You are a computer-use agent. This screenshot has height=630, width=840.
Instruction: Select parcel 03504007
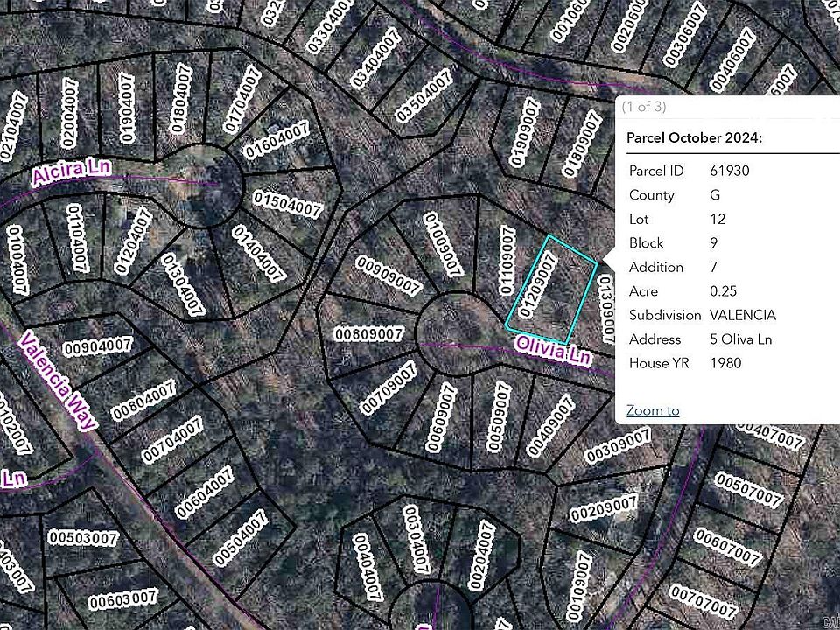pyautogui.click(x=423, y=98)
